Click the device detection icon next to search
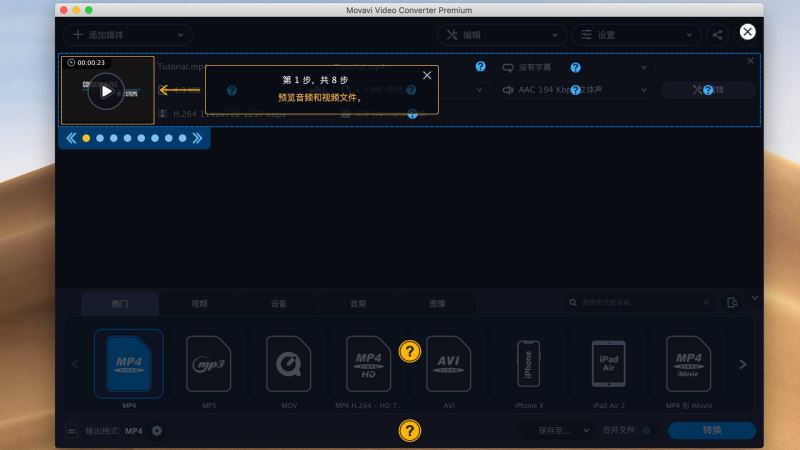 pos(732,303)
